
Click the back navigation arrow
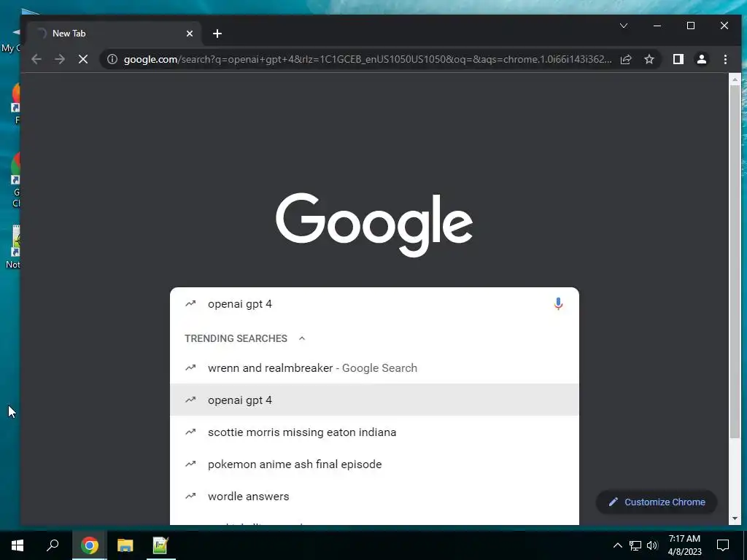(x=36, y=59)
